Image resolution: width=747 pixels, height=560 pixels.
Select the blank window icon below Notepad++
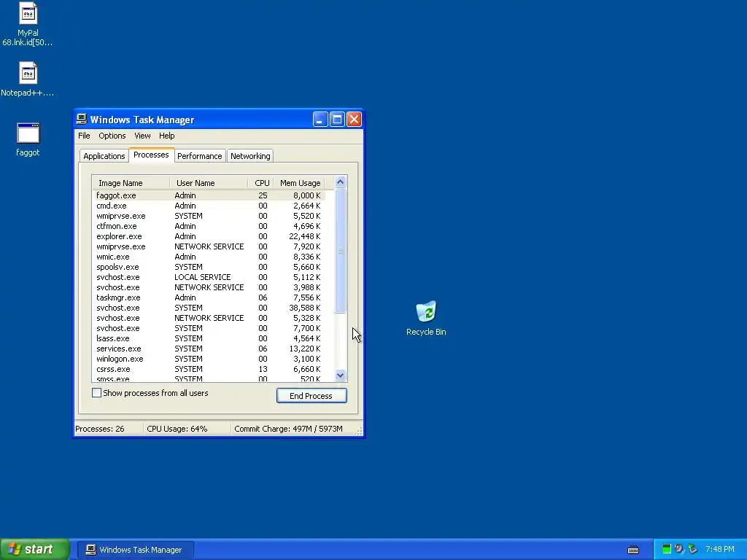28,133
